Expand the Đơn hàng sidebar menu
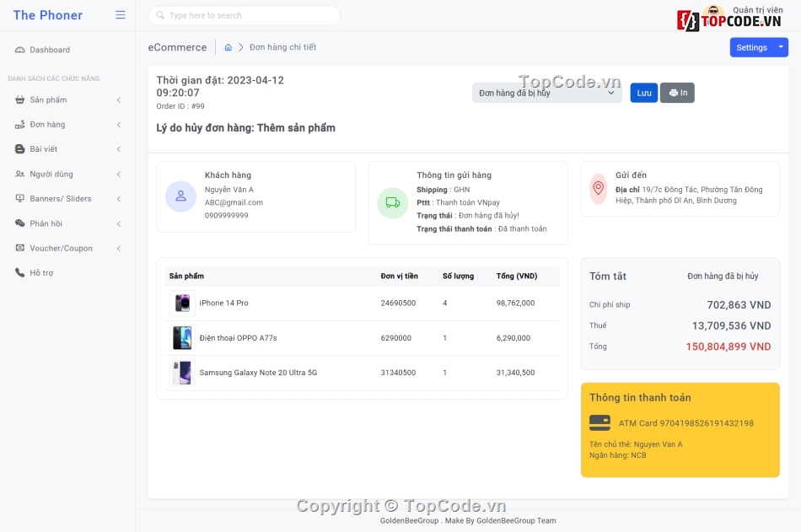801x532 pixels. click(x=67, y=125)
